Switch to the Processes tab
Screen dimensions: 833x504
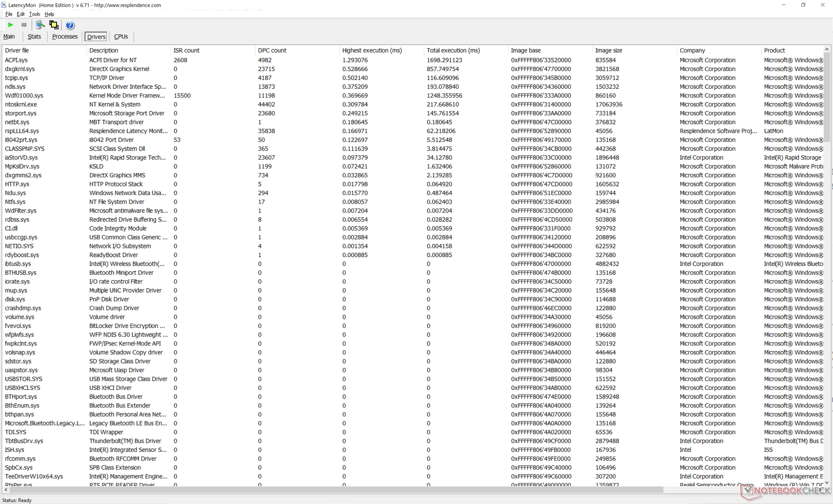click(65, 36)
